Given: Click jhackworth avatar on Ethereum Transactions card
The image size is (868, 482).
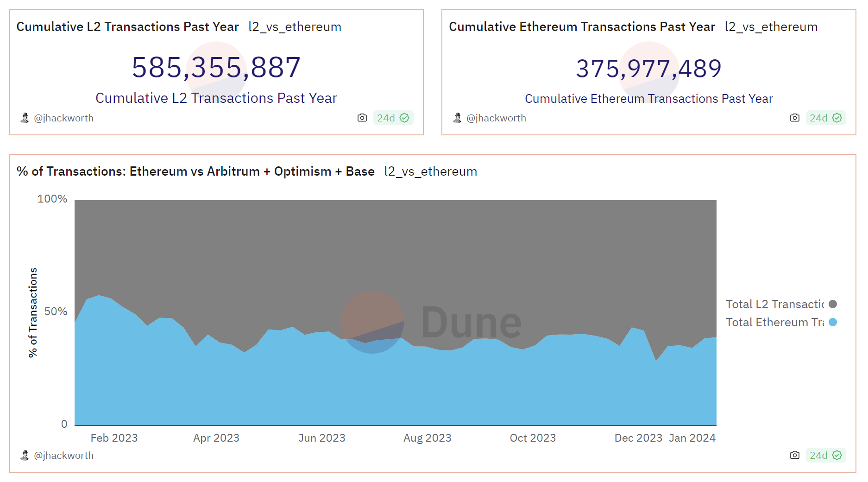Looking at the screenshot, I should [457, 118].
